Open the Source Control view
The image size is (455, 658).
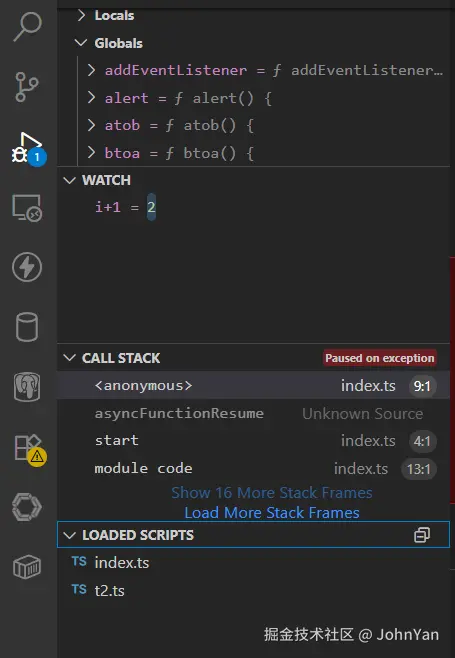[27, 87]
